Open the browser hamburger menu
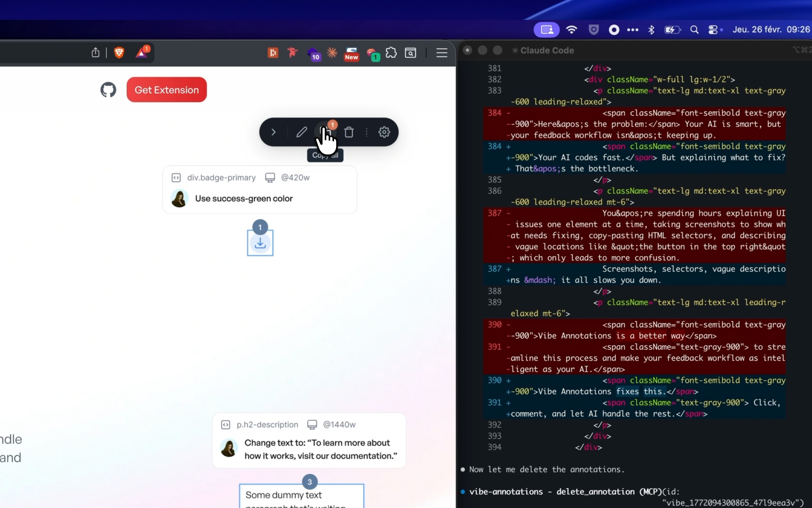The width and height of the screenshot is (812, 508). point(442,52)
